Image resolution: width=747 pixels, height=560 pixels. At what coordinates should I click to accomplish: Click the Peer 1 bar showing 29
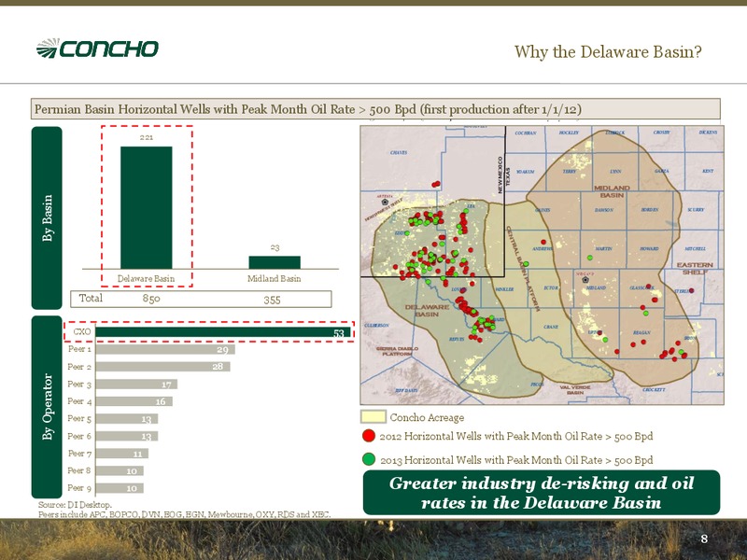(165, 349)
